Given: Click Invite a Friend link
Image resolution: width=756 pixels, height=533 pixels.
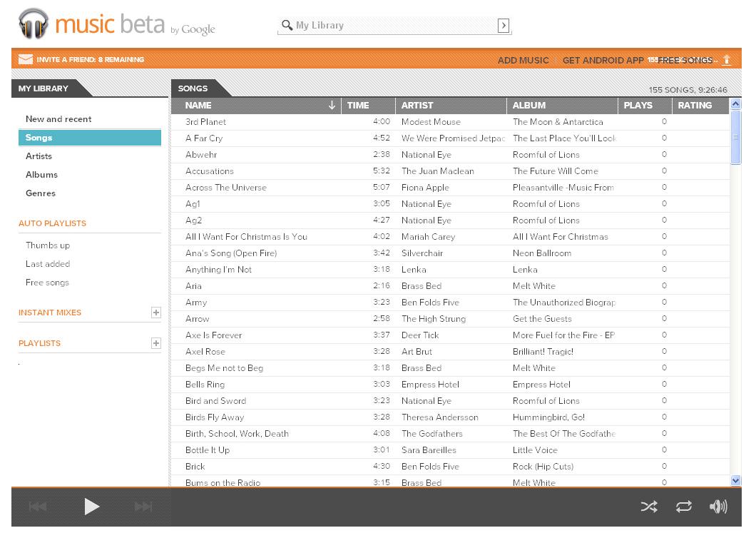Looking at the screenshot, I should (x=90, y=59).
